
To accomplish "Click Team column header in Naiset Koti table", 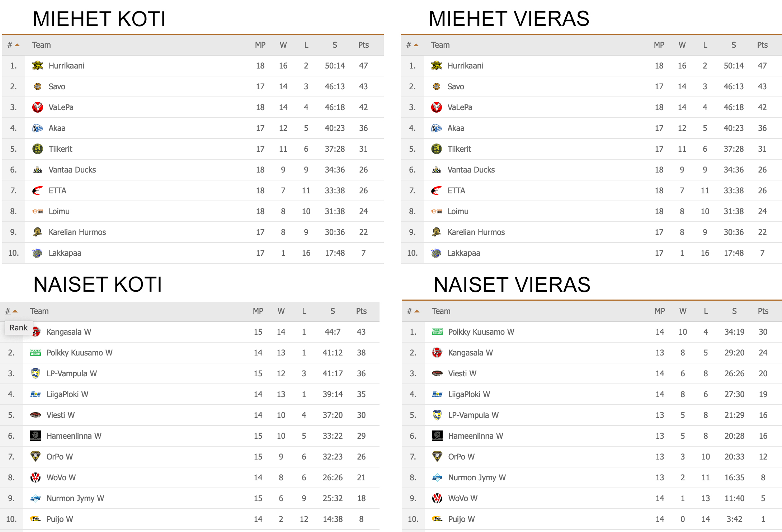I will point(39,311).
